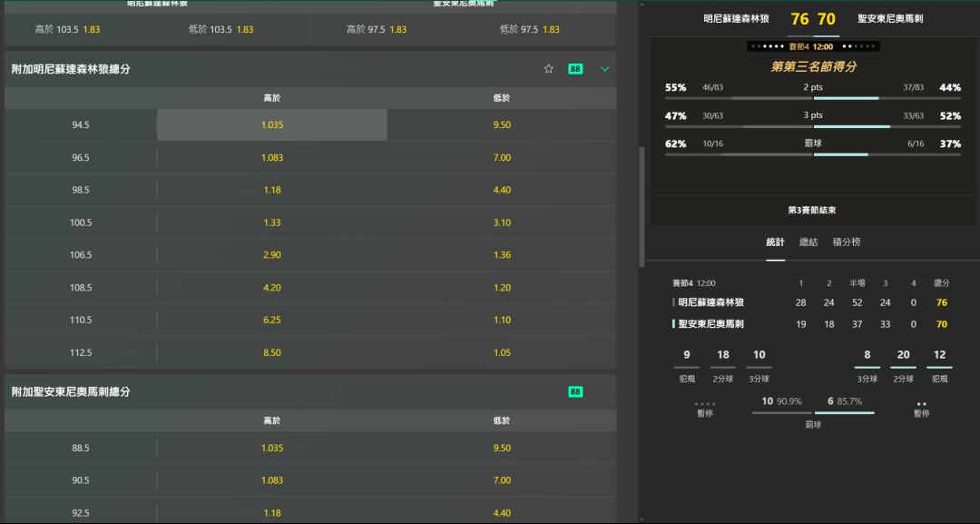This screenshot has height=524, width=980.
Task: Select under odds 4.40 on the 98.5 line
Action: click(x=502, y=190)
